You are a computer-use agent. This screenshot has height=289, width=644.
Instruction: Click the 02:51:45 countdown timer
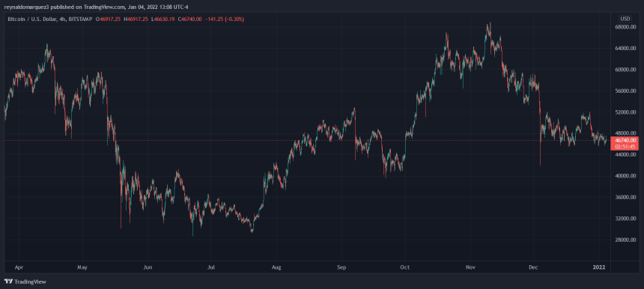[626, 146]
